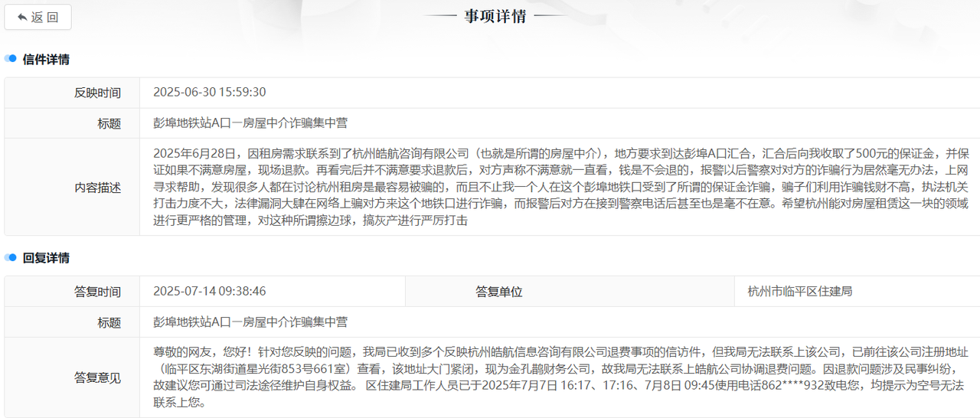Screen dimensions: 980x418
Task: Click the 答复单位 label cell
Action: pyautogui.click(x=498, y=292)
